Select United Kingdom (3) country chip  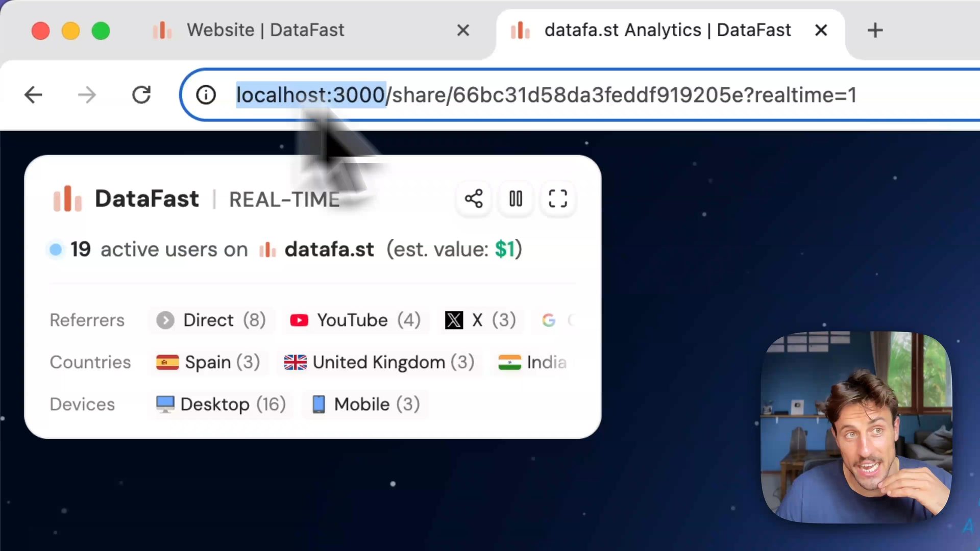coord(379,362)
